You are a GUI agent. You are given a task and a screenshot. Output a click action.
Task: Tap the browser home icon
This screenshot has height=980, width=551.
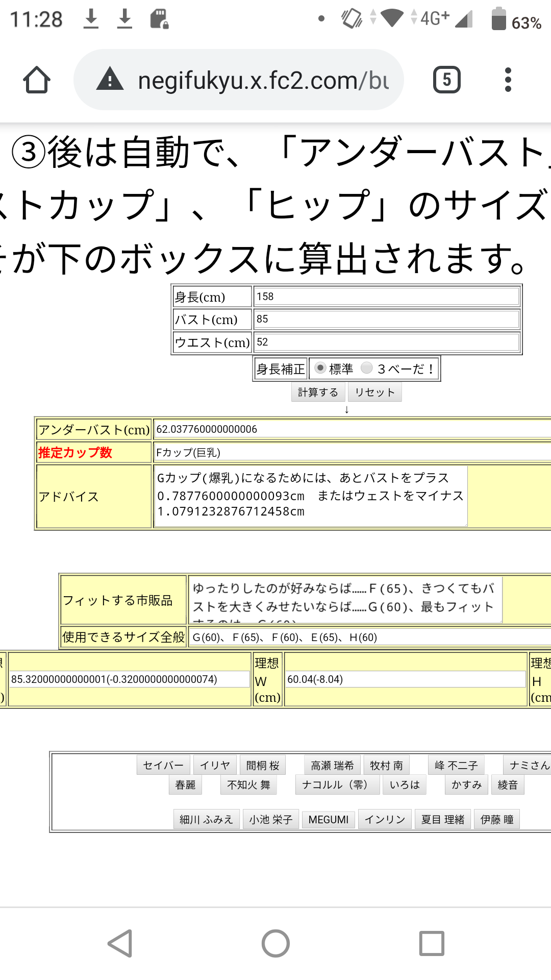pyautogui.click(x=37, y=80)
